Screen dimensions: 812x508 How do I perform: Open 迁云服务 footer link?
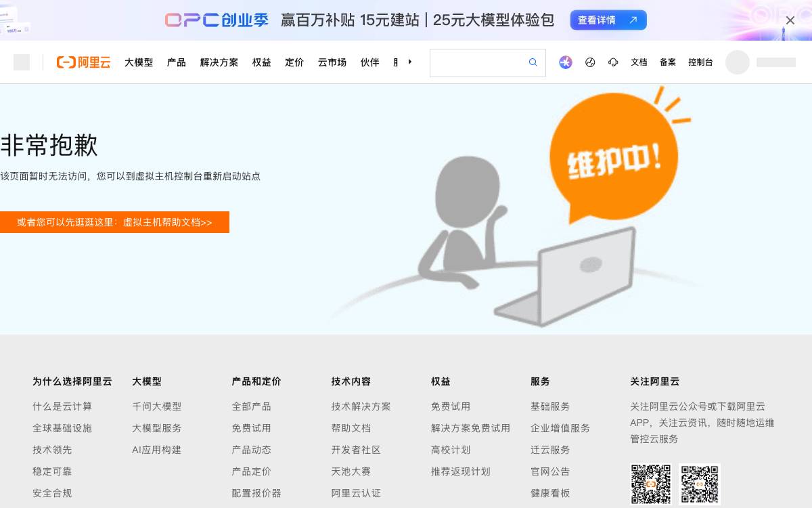click(x=550, y=450)
